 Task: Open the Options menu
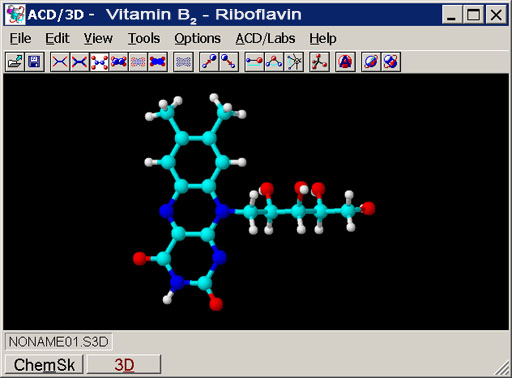pos(197,38)
